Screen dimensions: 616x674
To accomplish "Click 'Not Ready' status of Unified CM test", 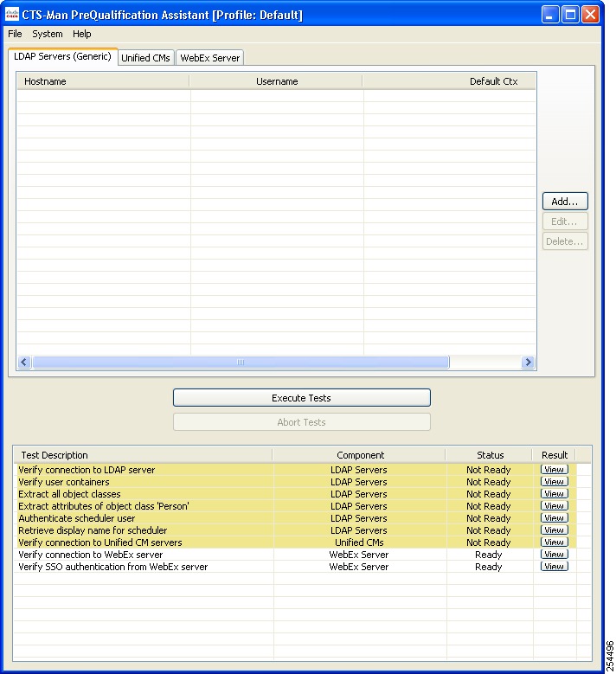I will coord(489,542).
